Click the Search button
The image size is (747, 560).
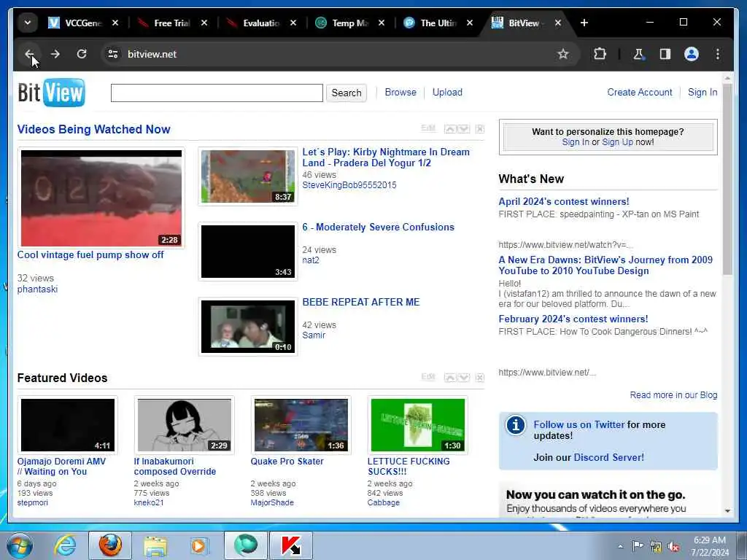click(347, 93)
